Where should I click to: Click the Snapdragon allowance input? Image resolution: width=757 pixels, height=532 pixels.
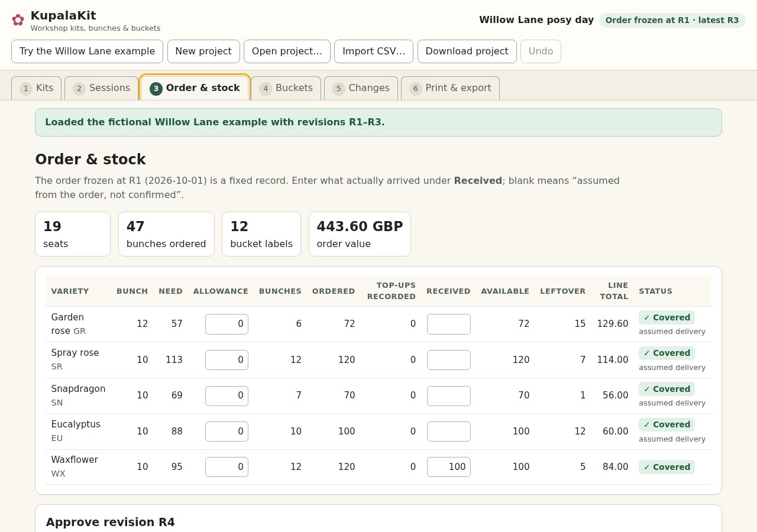pos(227,396)
